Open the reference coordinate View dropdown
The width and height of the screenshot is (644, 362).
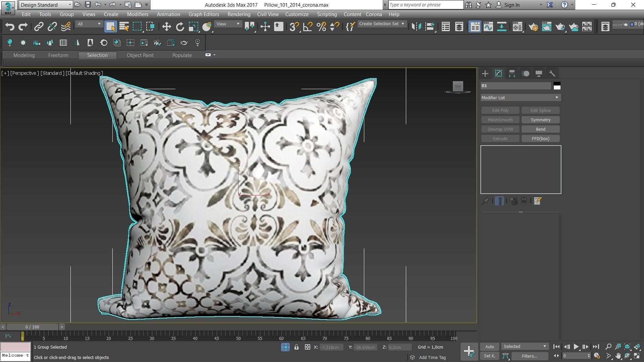[228, 24]
